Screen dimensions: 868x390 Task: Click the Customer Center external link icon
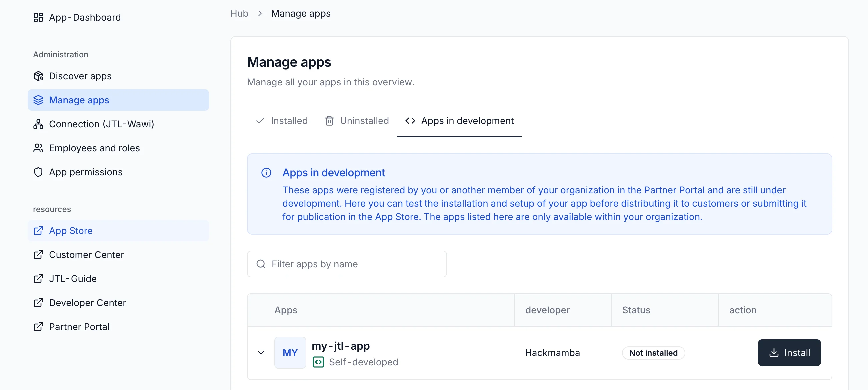pos(38,254)
